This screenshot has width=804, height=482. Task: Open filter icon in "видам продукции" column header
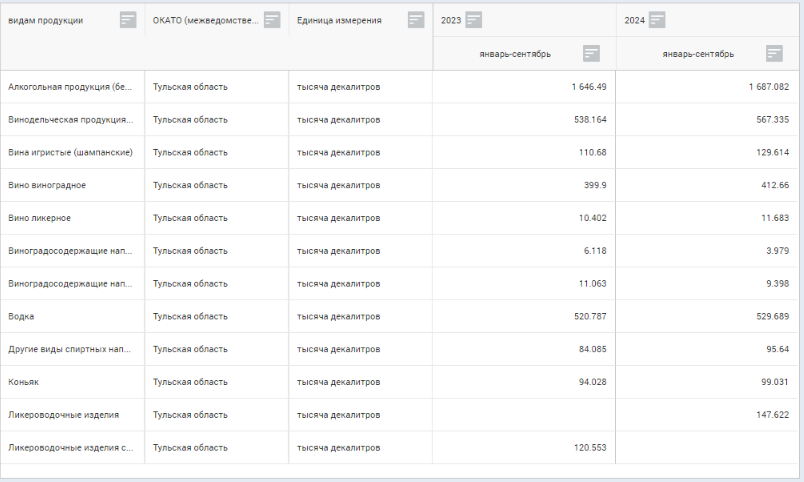coord(128,20)
